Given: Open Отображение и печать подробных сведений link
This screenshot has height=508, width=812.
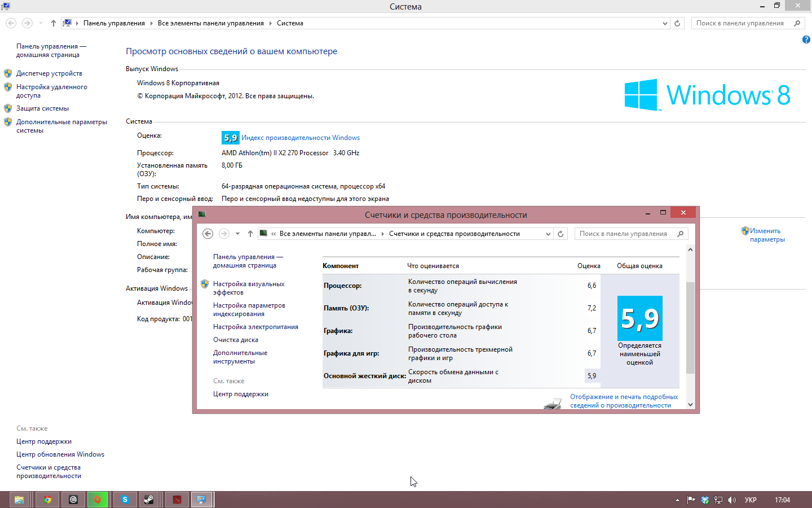Looking at the screenshot, I should coord(624,401).
